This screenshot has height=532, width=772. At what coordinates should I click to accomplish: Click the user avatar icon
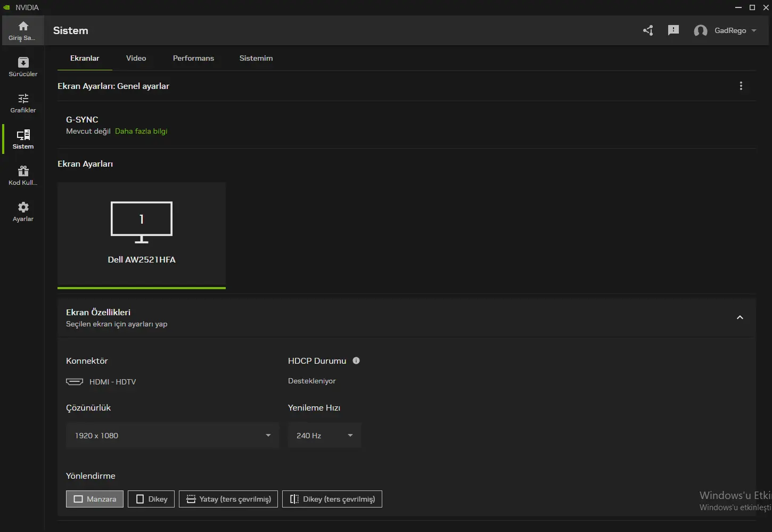701,31
